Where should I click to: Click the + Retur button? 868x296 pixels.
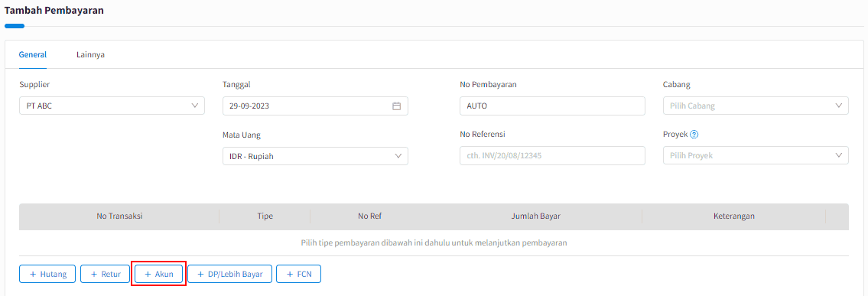tap(106, 274)
